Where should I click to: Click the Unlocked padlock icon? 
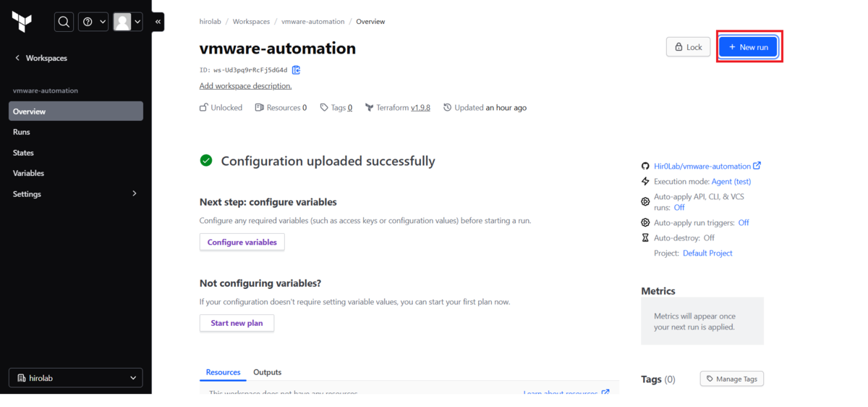point(204,108)
